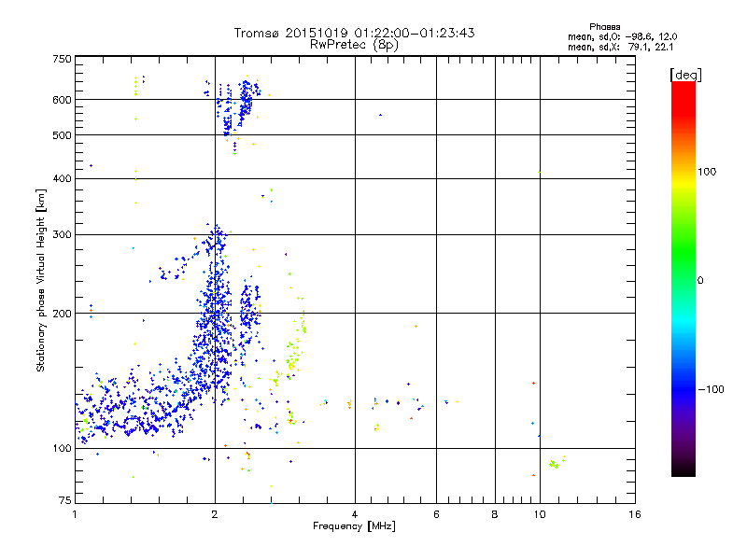Viewport: 747px width, 560px height.
Task: Click the y-axis tick label "400"
Action: 62,179
